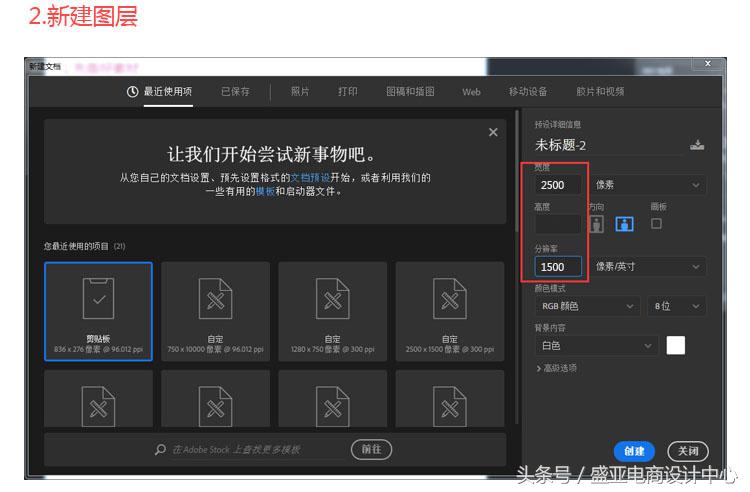Screen dimensions: 750x492
Task: Switch to the Web tab
Action: (471, 92)
